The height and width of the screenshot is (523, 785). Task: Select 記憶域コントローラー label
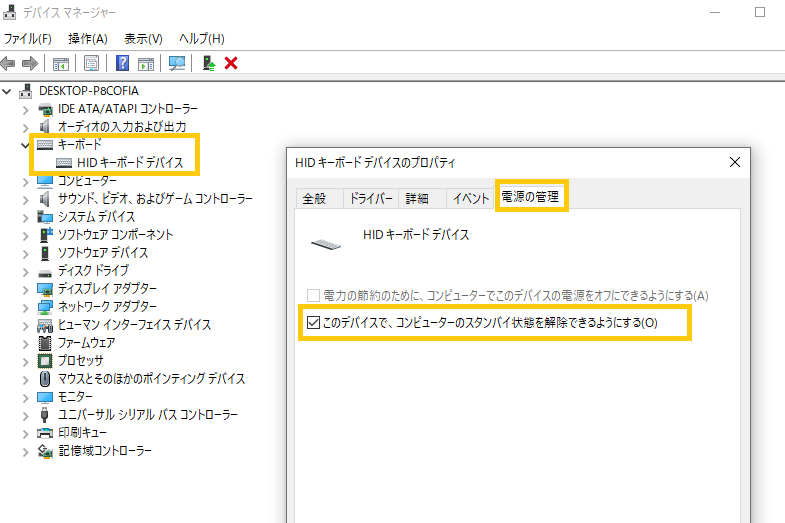pyautogui.click(x=105, y=451)
